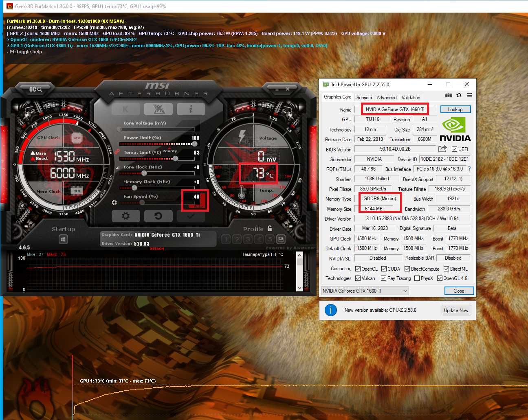Click the profile lock icon in Afterburner
The image size is (528, 420).
click(270, 228)
